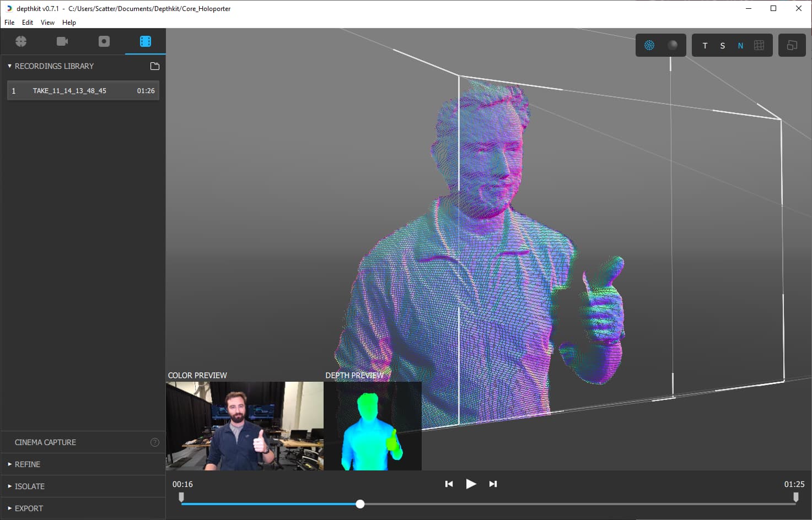Click the timeline playhead handle
The image size is (812, 520).
click(360, 504)
